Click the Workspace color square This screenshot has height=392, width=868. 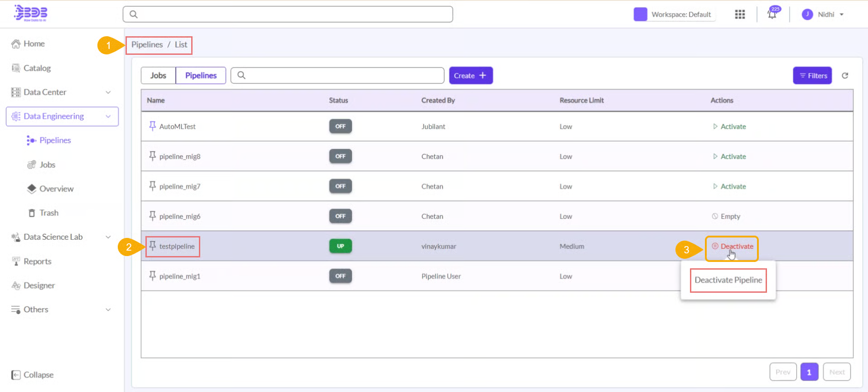coord(640,15)
